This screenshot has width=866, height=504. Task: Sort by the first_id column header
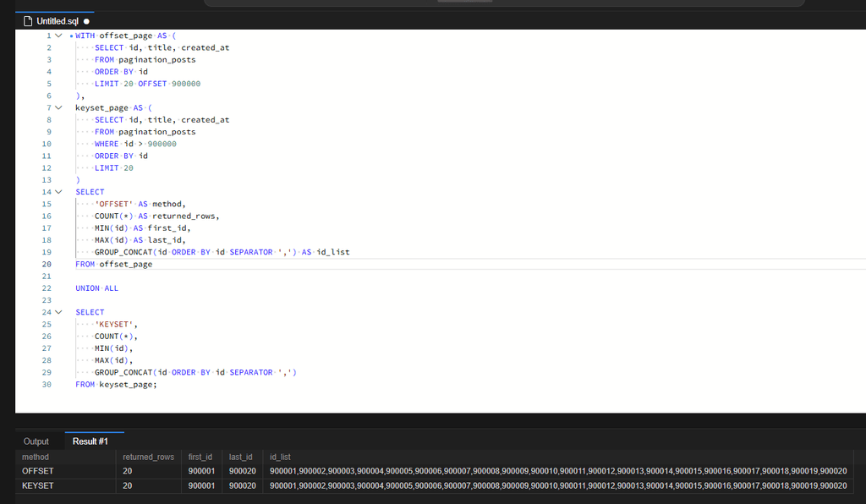click(200, 457)
